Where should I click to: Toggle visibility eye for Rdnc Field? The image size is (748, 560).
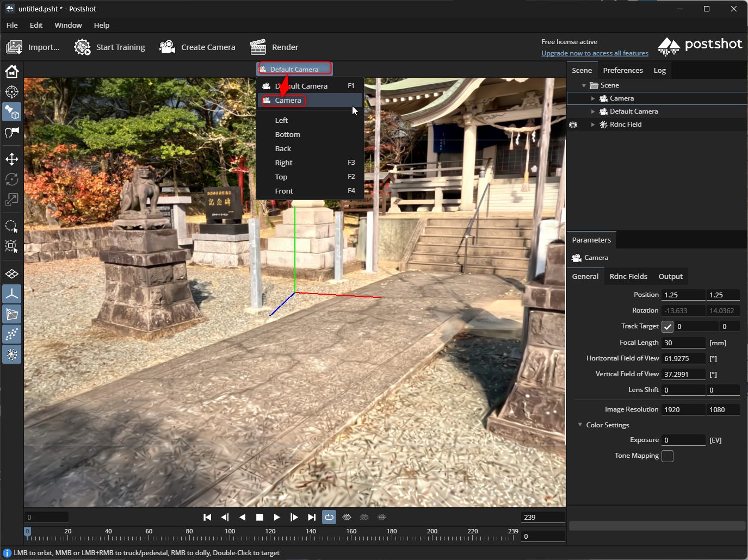point(573,125)
